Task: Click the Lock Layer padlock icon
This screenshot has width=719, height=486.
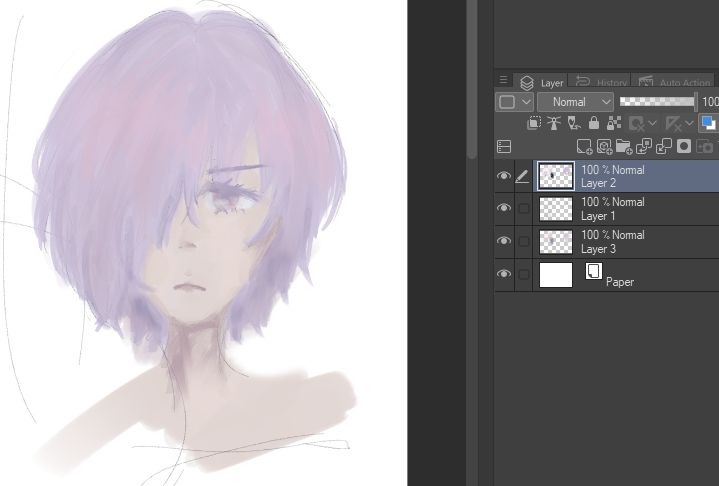Action: coord(594,123)
